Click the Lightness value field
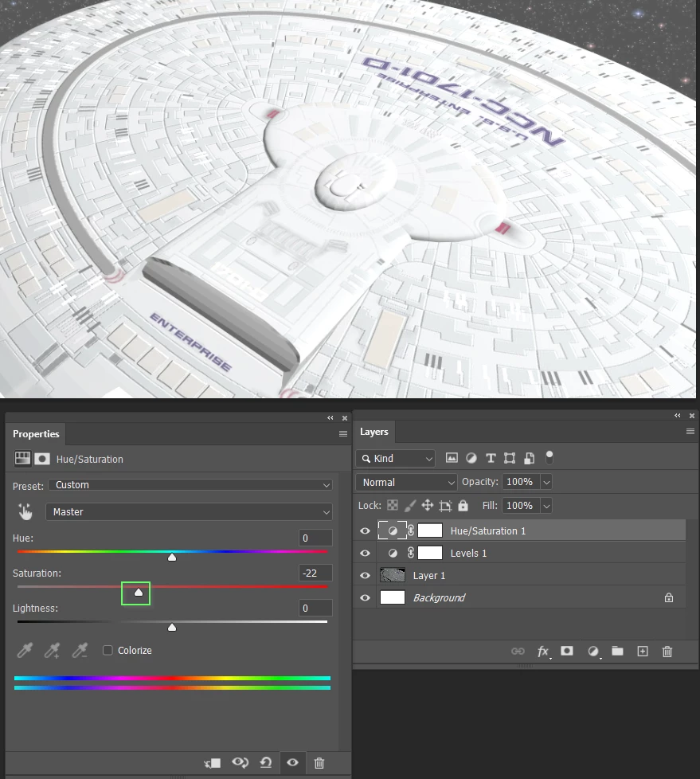The width and height of the screenshot is (700, 779). pyautogui.click(x=315, y=608)
